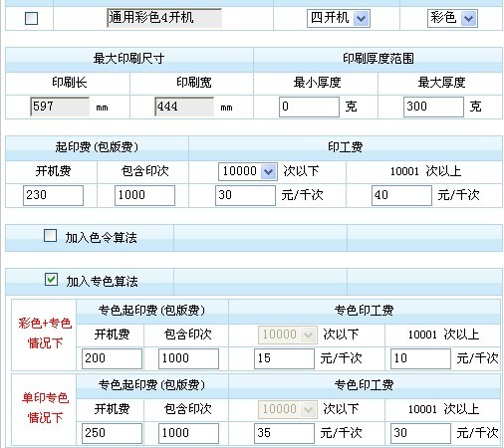Click 单印专色 field showing 35 元/千次

point(284,433)
